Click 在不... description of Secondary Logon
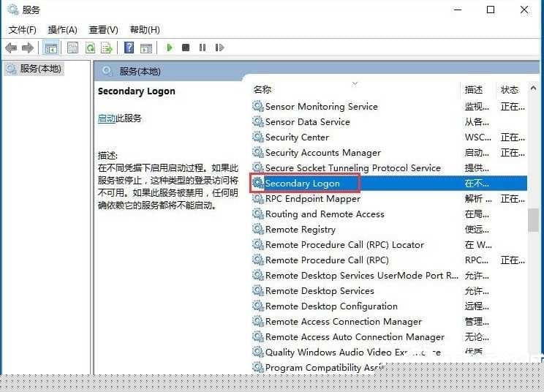The image size is (544, 392). 477,183
